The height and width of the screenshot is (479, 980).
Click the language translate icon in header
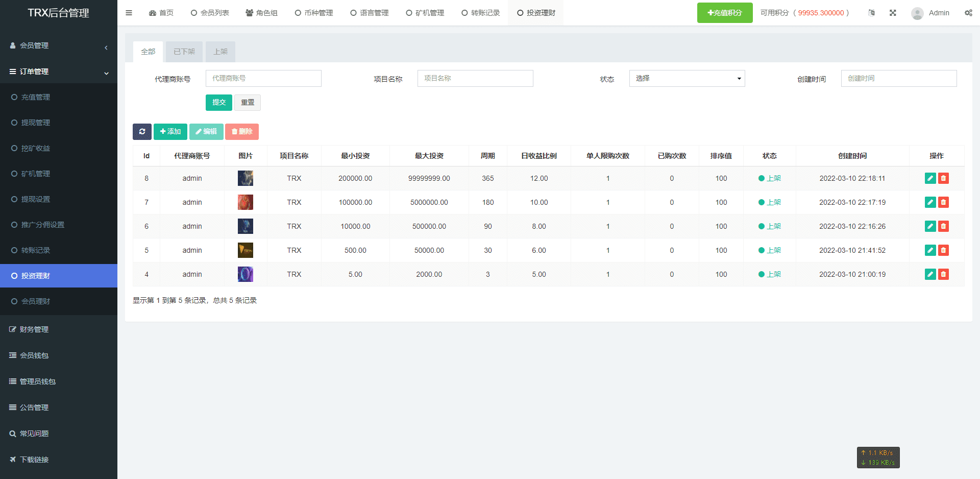coord(871,13)
